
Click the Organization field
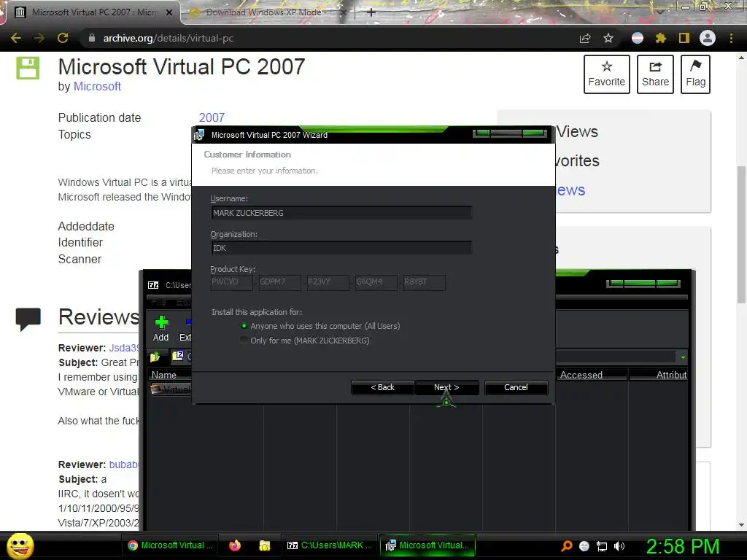point(341,248)
